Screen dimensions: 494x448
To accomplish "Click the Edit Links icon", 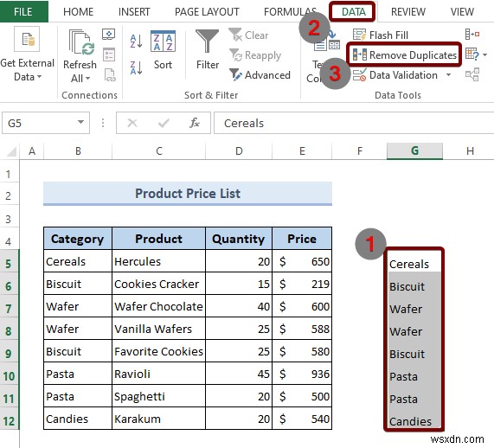I will point(110,75).
